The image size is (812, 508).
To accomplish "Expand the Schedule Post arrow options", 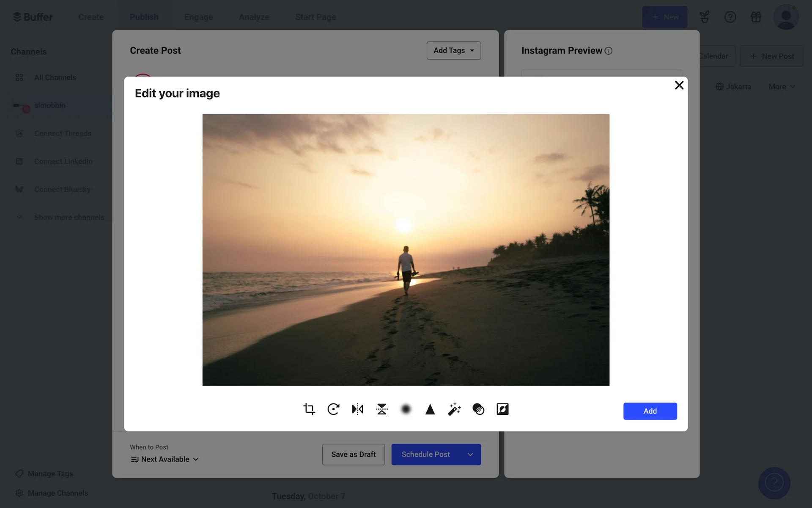I will coord(470,454).
